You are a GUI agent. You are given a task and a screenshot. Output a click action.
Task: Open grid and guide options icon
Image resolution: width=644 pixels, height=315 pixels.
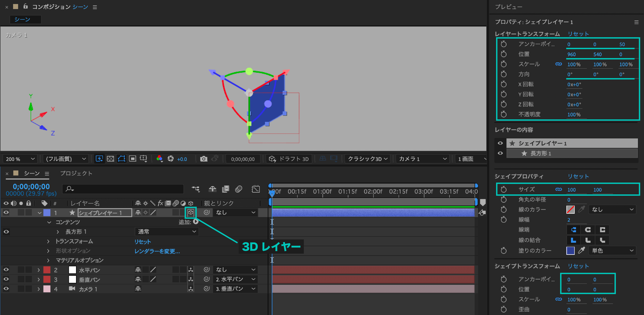143,159
